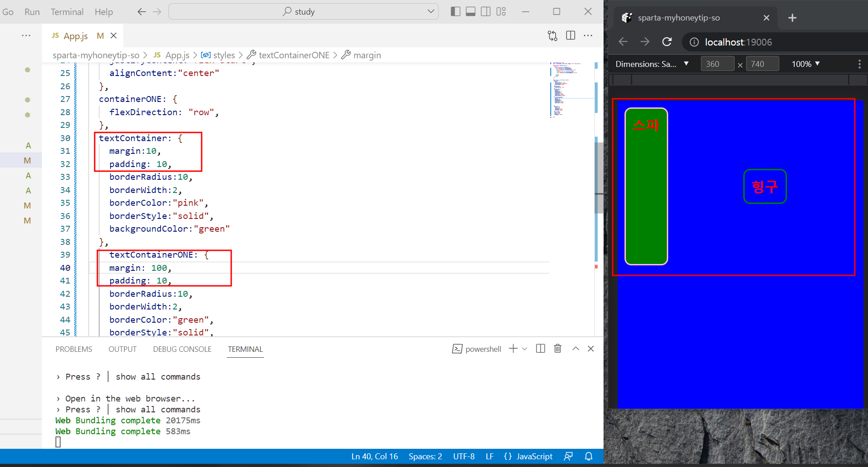
Task: Maximize the terminal panel with chevron up
Action: [576, 349]
